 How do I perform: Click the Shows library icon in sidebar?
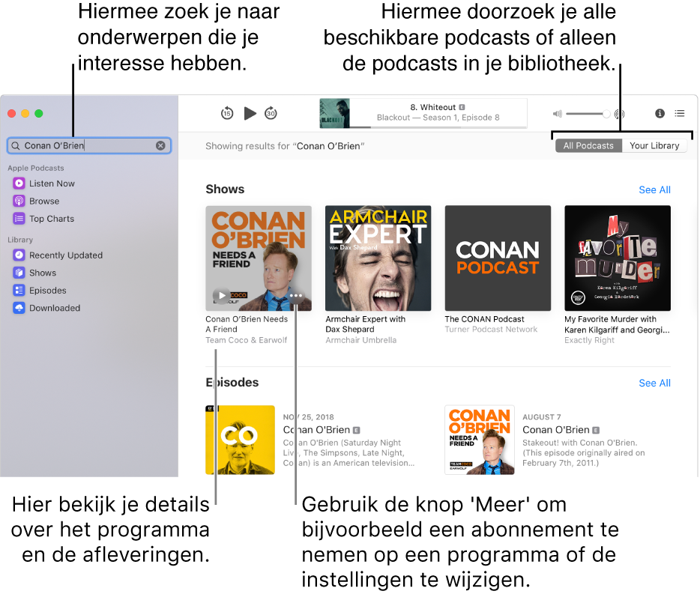(x=19, y=273)
